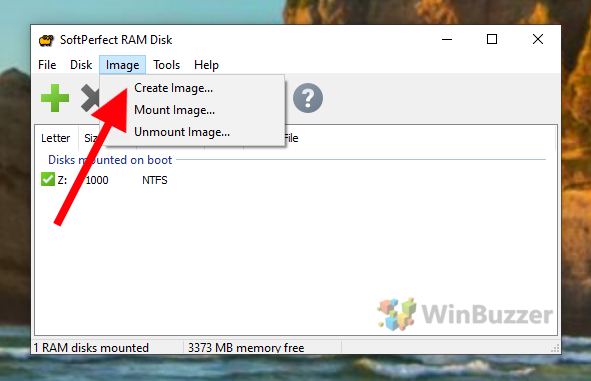This screenshot has height=381, width=591.
Task: Click the gray X Remove Disk icon
Action: [90, 98]
